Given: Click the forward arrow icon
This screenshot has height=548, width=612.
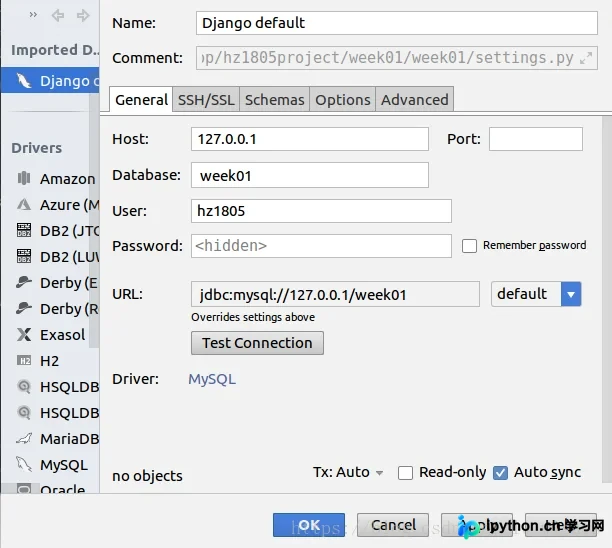Looking at the screenshot, I should [83, 16].
